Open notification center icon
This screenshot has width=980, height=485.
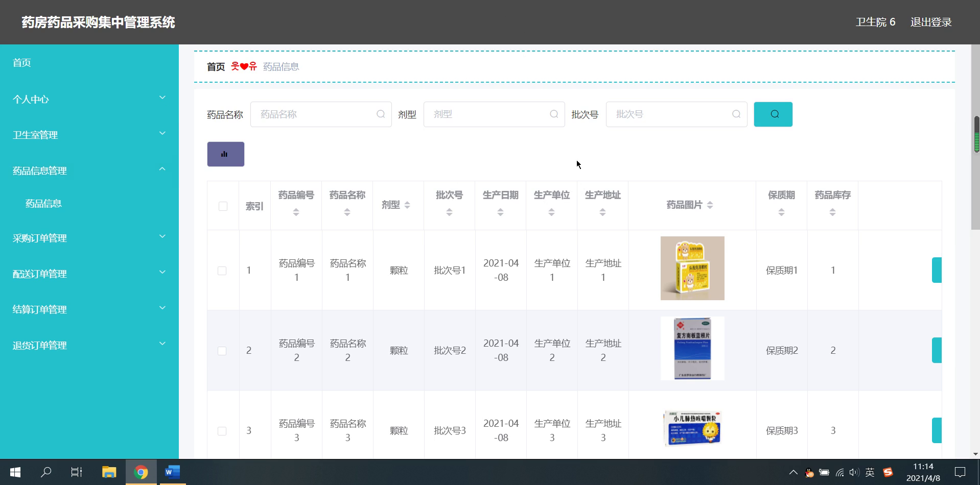click(960, 472)
